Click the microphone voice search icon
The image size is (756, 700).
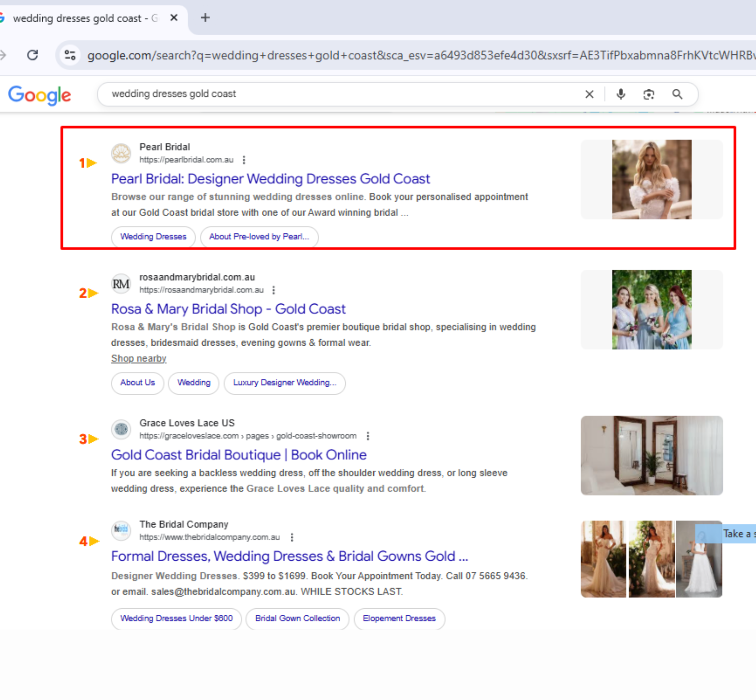620,94
